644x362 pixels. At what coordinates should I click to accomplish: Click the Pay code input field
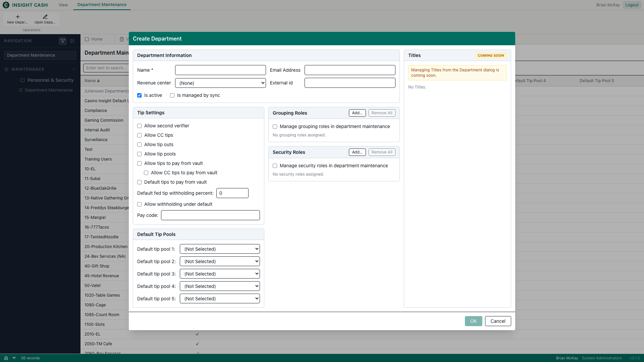tap(210, 215)
